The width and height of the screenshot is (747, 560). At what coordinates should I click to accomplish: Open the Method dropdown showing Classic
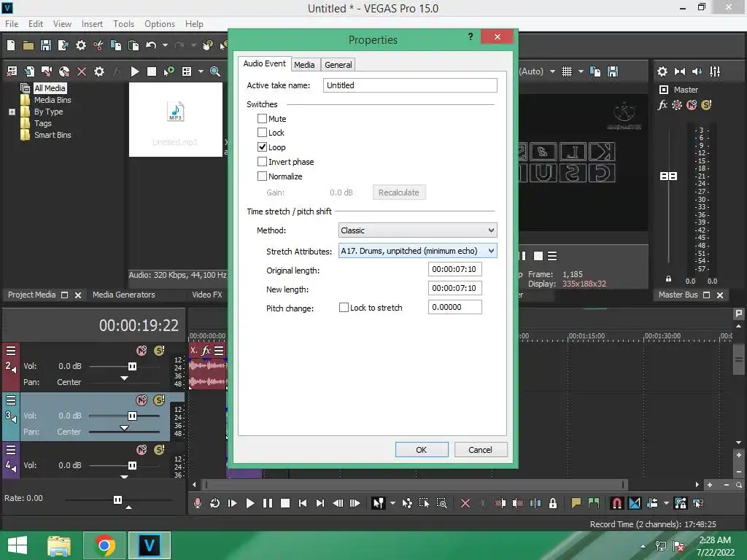[x=418, y=230]
